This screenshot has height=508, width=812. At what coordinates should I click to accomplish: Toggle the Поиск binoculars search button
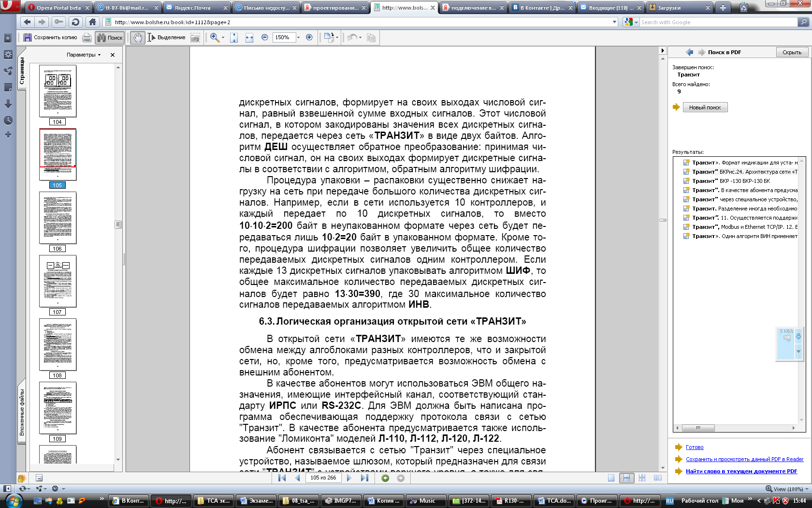[109, 37]
